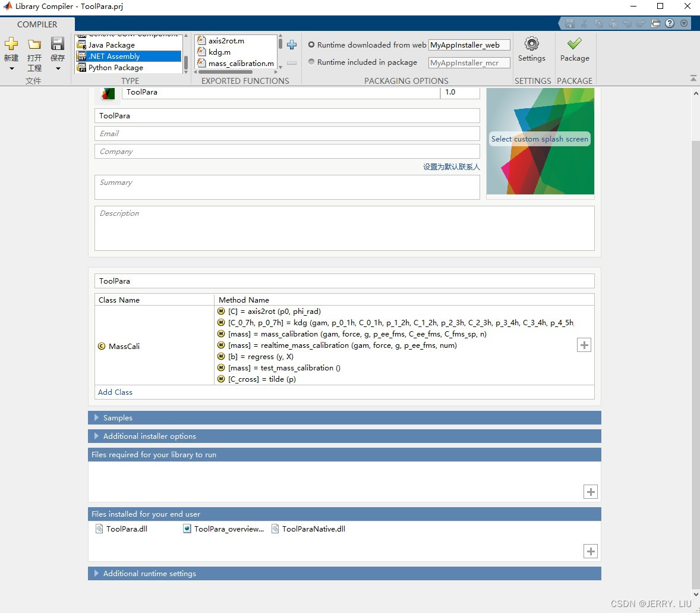
Task: Click the application icon next to ToolPara name
Action: coord(108,94)
